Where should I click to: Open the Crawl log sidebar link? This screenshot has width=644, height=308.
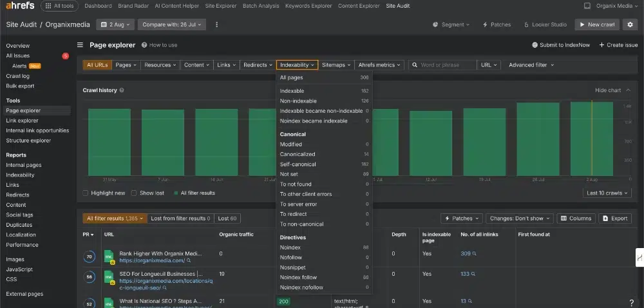17,77
